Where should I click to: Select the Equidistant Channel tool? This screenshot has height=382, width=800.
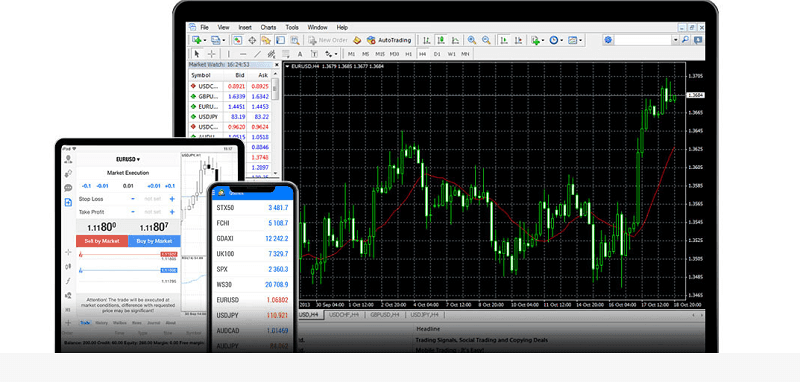tap(271, 54)
